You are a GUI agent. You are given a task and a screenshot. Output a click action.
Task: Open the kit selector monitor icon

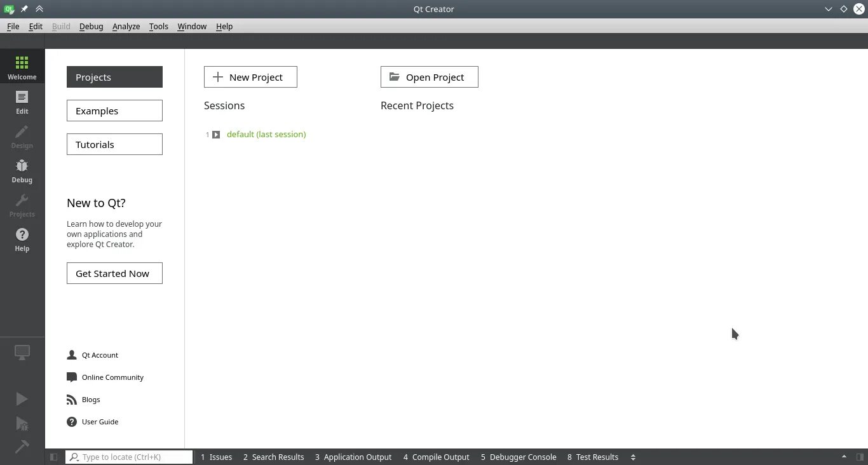22,353
